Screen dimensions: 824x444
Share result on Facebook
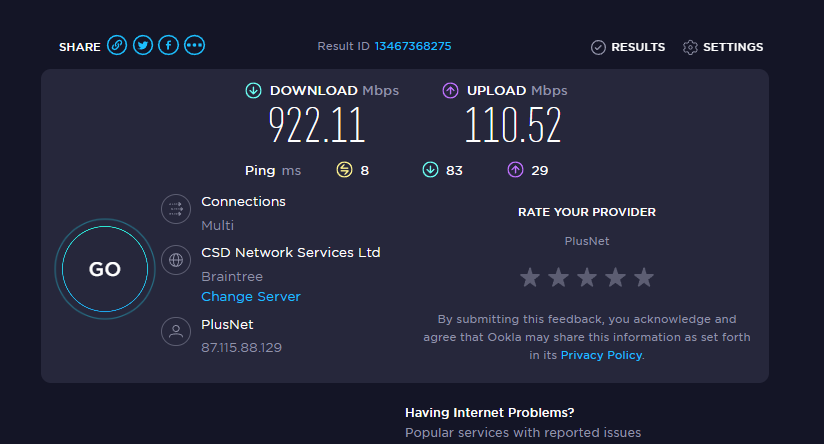(x=169, y=46)
